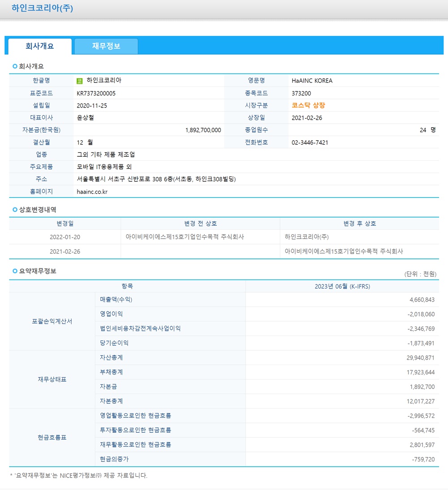Click the 투자활동 현금흐름 value -564,745
This screenshot has height=491, width=448.
click(x=423, y=430)
